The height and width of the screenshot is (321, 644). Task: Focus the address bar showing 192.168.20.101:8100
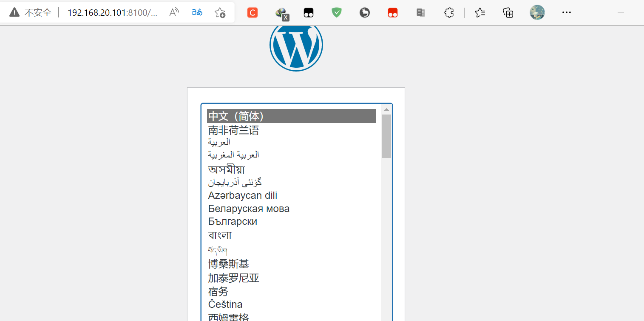coord(113,13)
